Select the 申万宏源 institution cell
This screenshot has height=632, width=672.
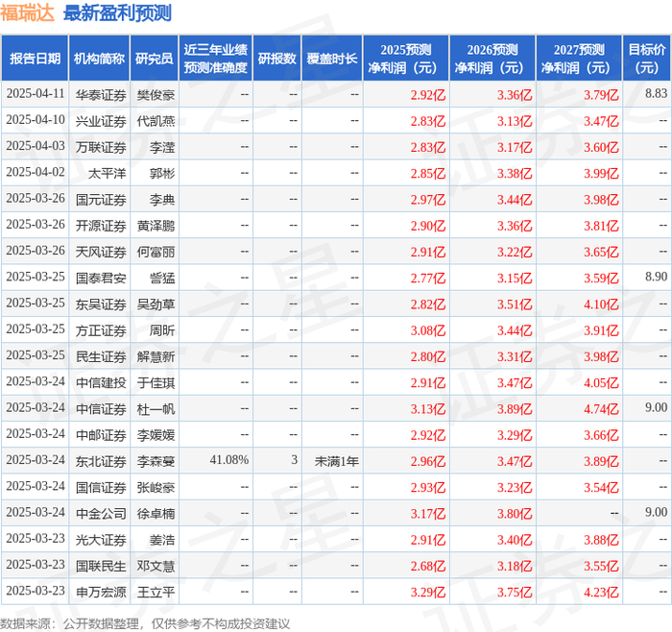point(101,592)
